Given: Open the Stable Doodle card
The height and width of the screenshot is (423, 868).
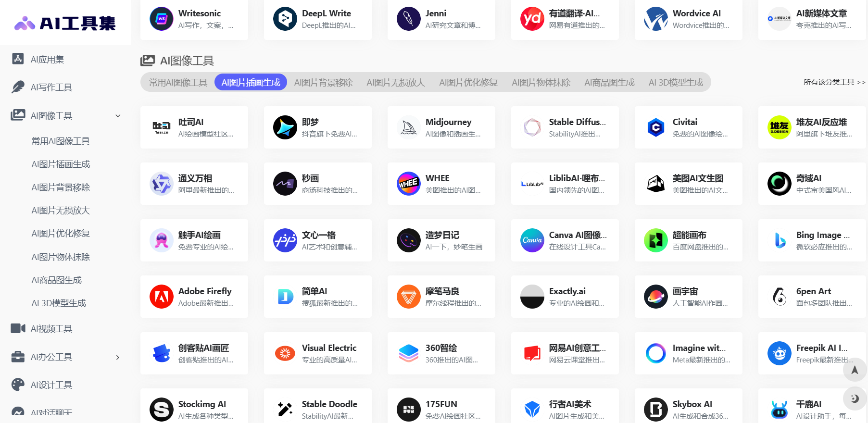Looking at the screenshot, I should pos(317,406).
